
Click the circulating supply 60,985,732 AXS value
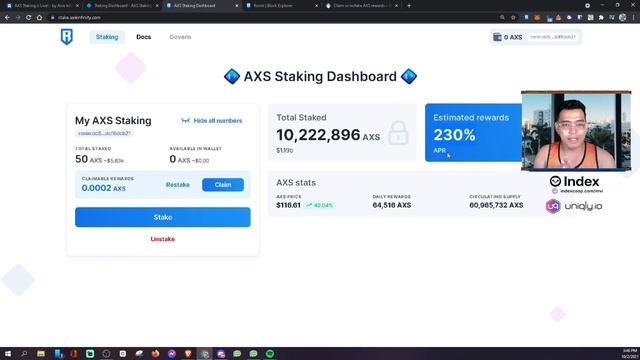tap(496, 205)
